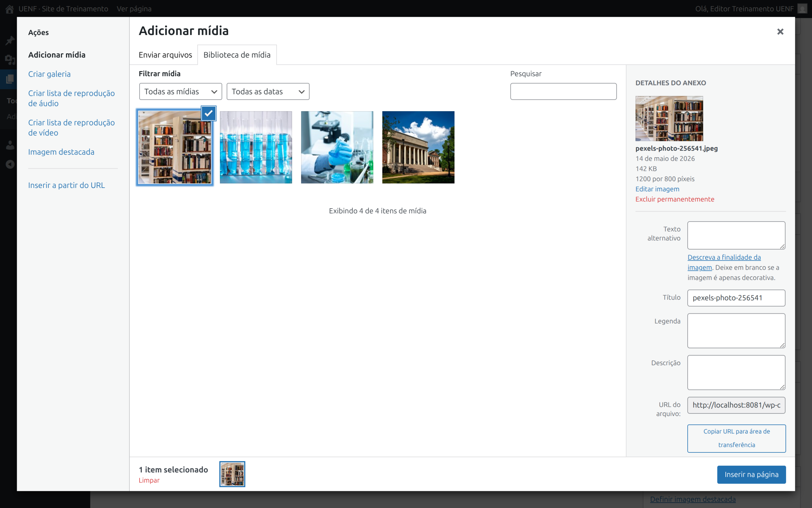This screenshot has width=812, height=508.
Task: Switch to Enviar arquivos tab
Action: (165, 55)
